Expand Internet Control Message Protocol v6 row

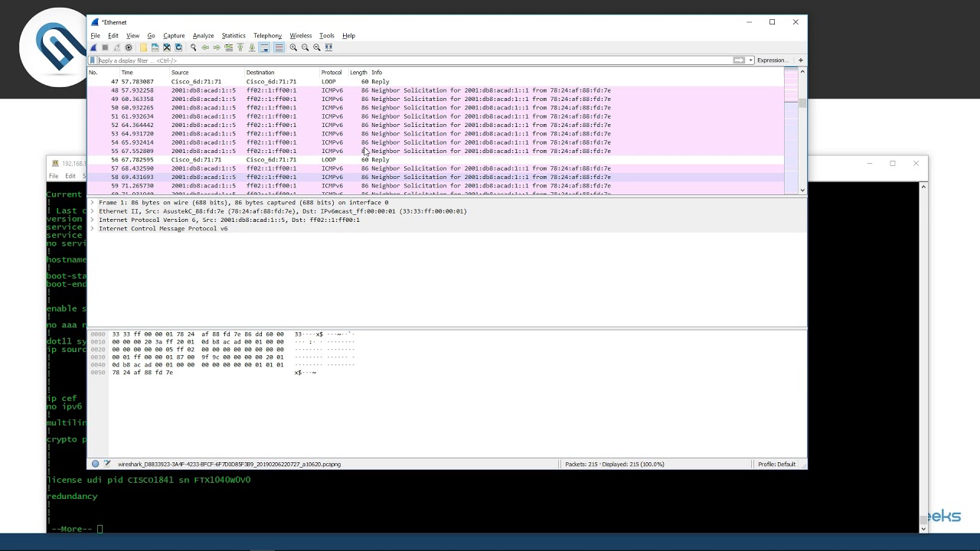tap(93, 229)
